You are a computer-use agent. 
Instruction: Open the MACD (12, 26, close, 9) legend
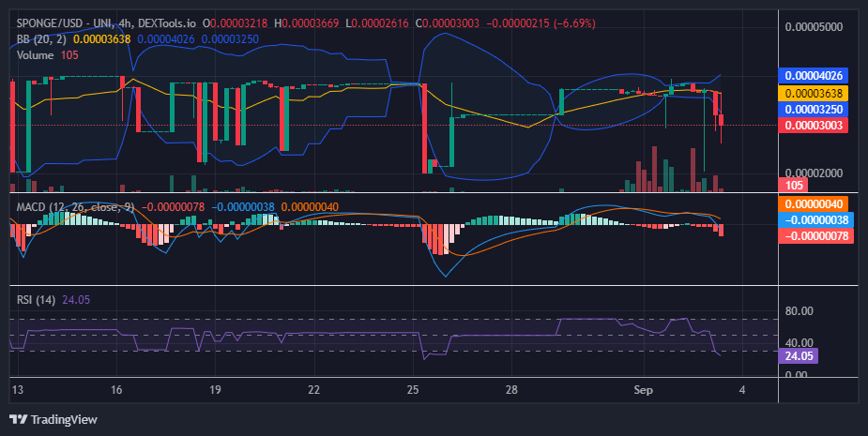point(75,207)
